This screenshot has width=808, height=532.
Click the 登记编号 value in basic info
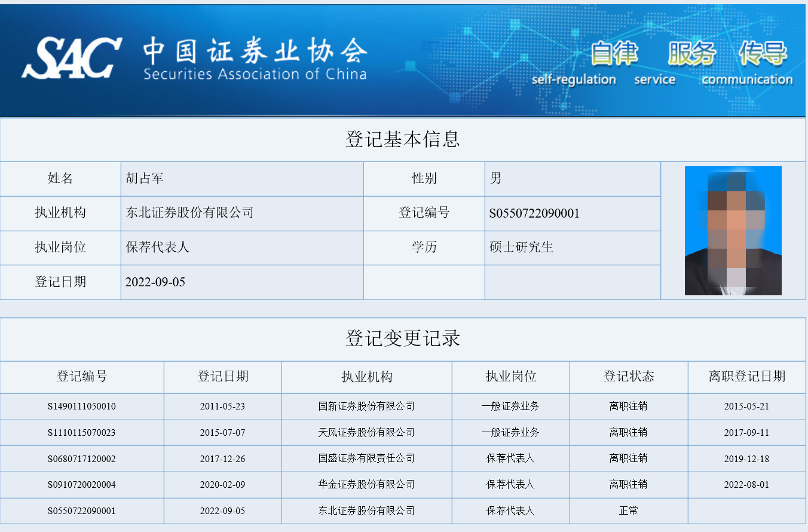tap(534, 213)
